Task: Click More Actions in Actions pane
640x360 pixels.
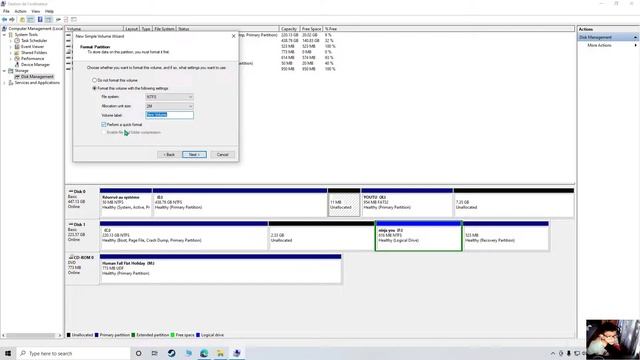Action: pos(599,45)
